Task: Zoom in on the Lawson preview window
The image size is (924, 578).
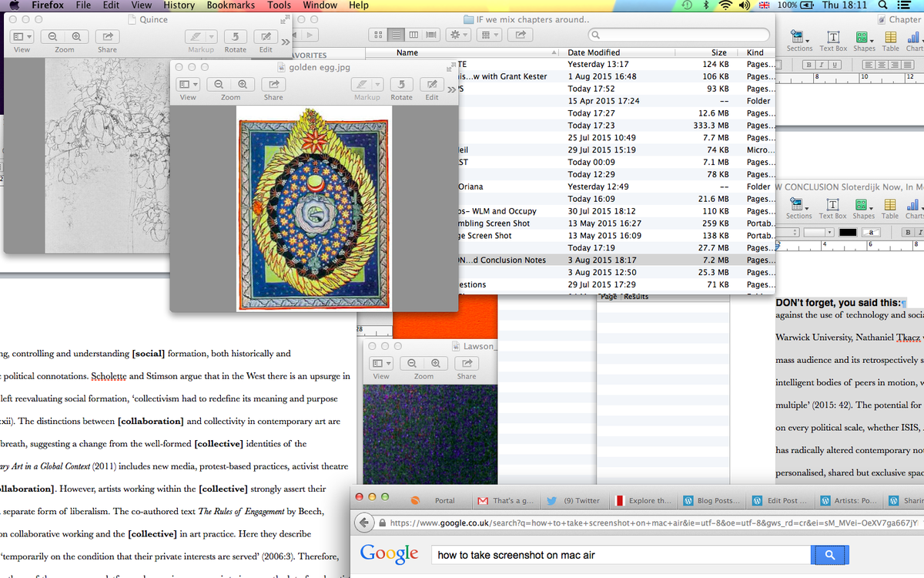Action: coord(436,363)
